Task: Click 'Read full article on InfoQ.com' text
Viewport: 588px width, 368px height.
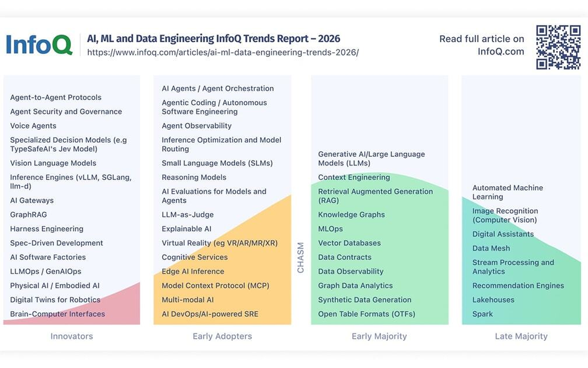Action: 482,45
